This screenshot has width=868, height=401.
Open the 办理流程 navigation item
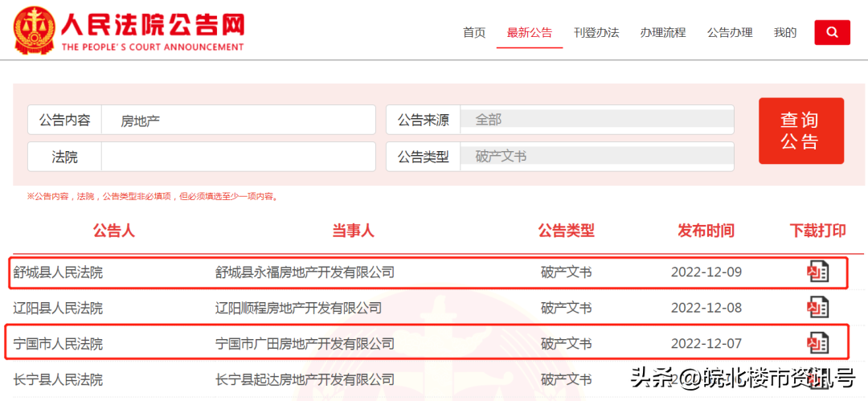pyautogui.click(x=662, y=33)
